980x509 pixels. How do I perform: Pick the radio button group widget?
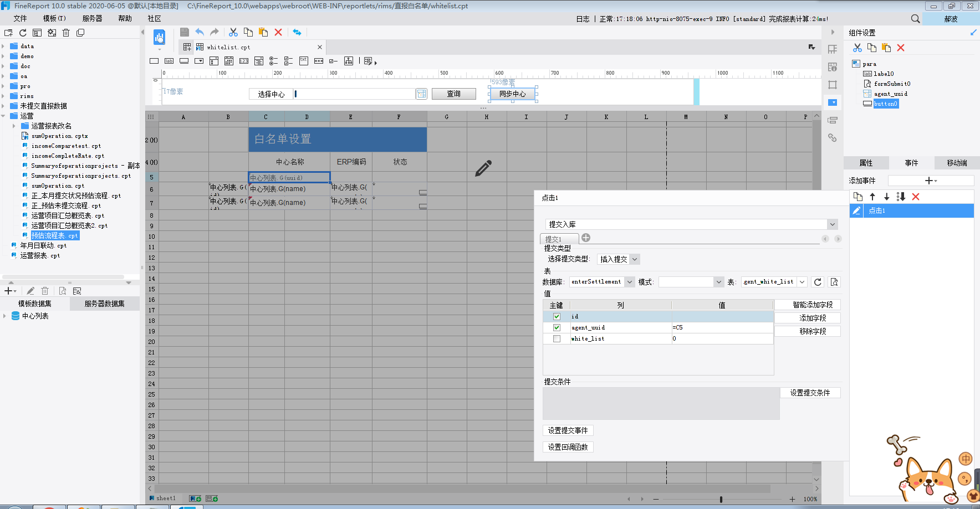[274, 61]
